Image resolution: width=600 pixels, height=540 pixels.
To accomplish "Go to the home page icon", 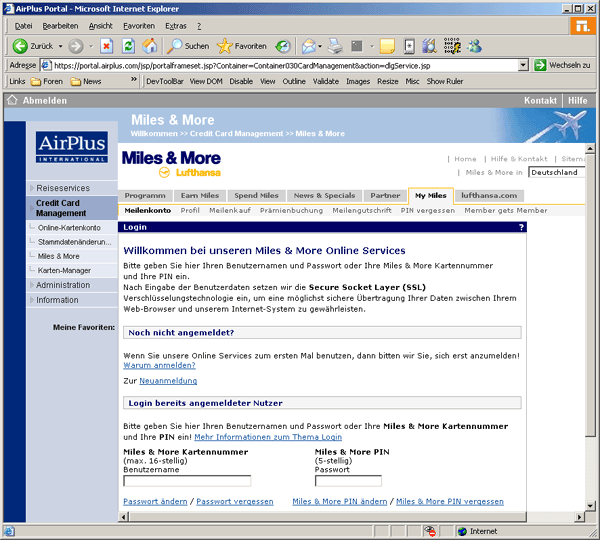I will click(x=150, y=46).
